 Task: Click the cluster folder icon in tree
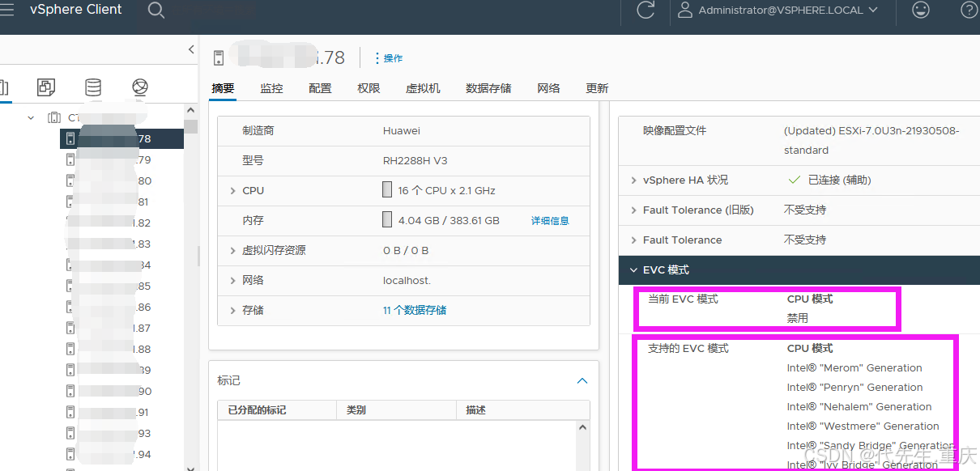tap(54, 118)
